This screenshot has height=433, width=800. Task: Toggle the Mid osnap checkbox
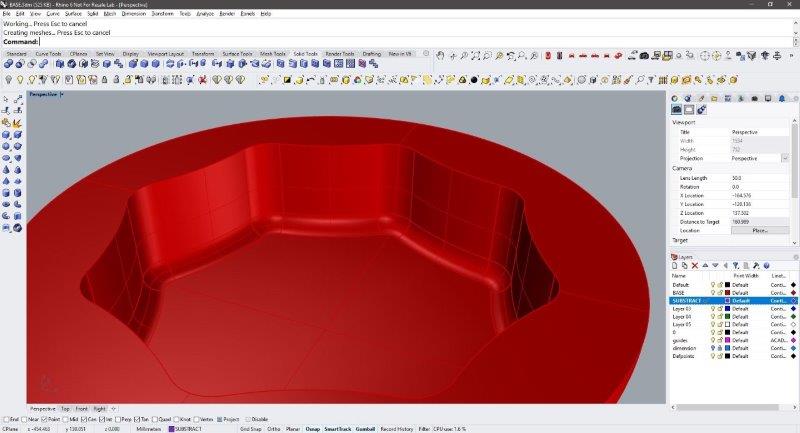pos(65,419)
